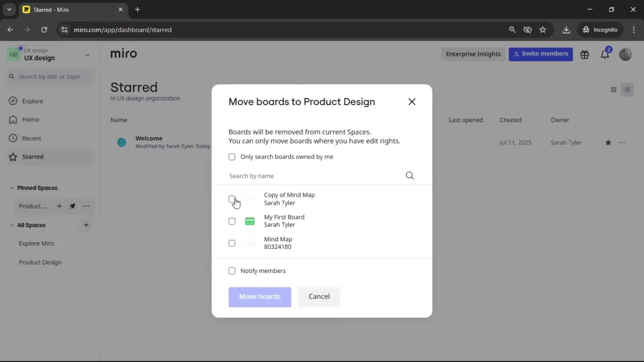
Task: Open the tab search dropdown
Action: point(9,10)
